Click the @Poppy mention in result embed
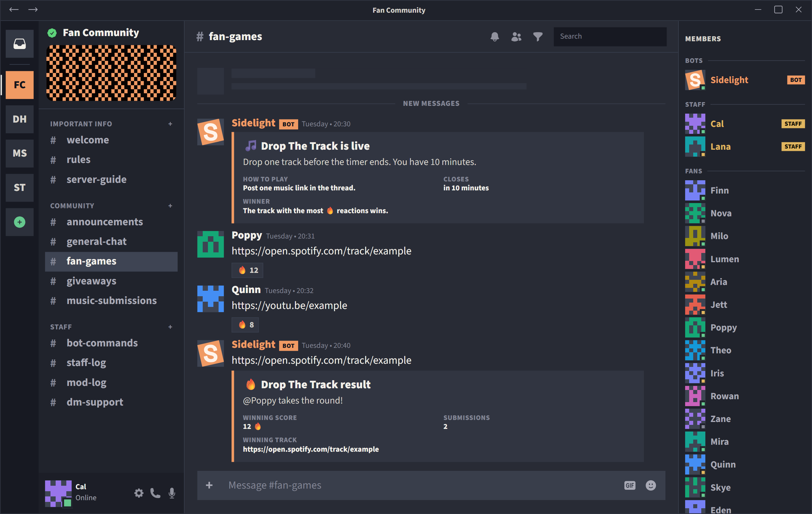The width and height of the screenshot is (812, 514). tap(260, 400)
